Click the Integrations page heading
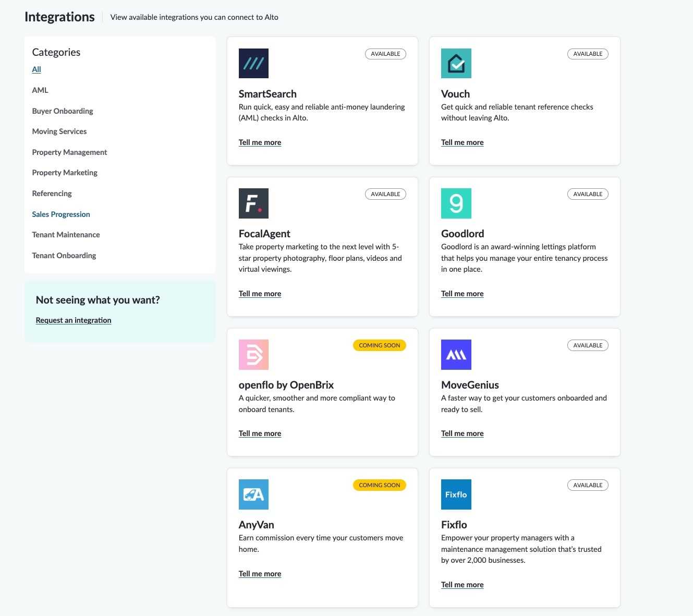 59,17
